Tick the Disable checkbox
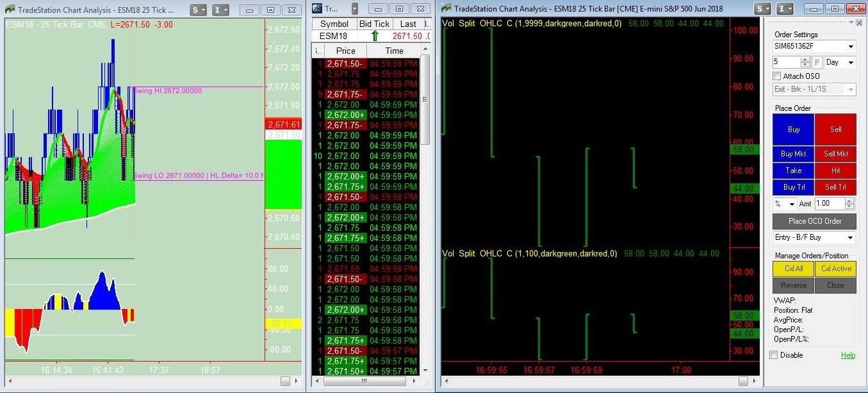This screenshot has height=393, width=868. (x=774, y=355)
